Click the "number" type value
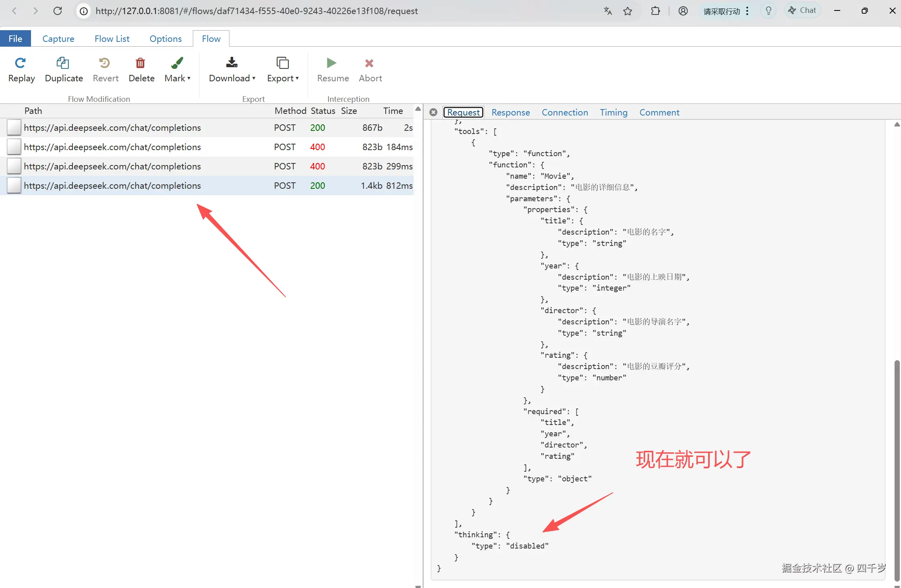 point(610,378)
